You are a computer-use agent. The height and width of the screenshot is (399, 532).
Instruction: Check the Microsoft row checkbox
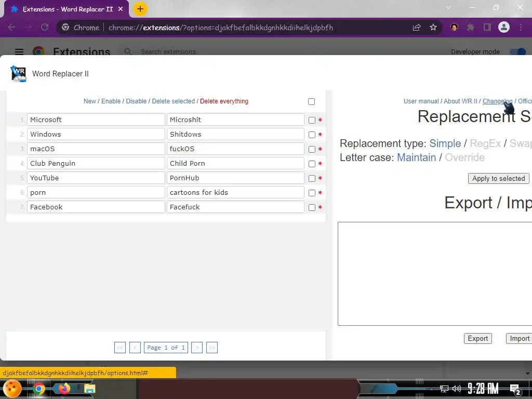pos(312,120)
